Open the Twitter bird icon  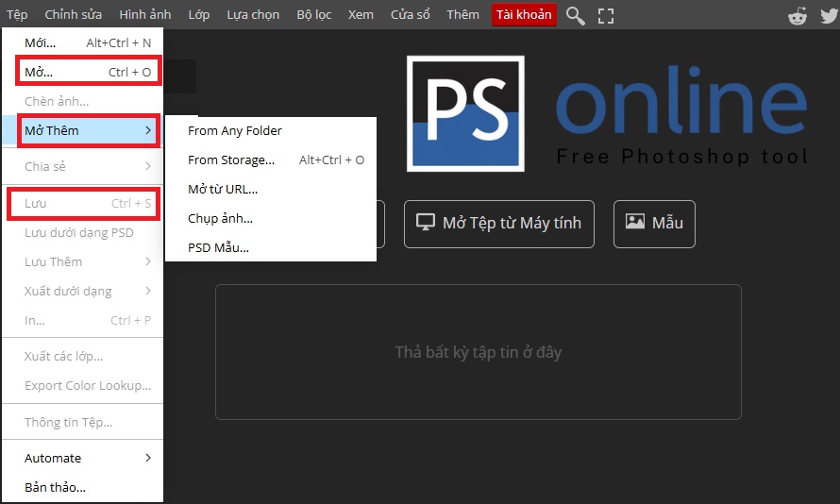click(x=830, y=15)
